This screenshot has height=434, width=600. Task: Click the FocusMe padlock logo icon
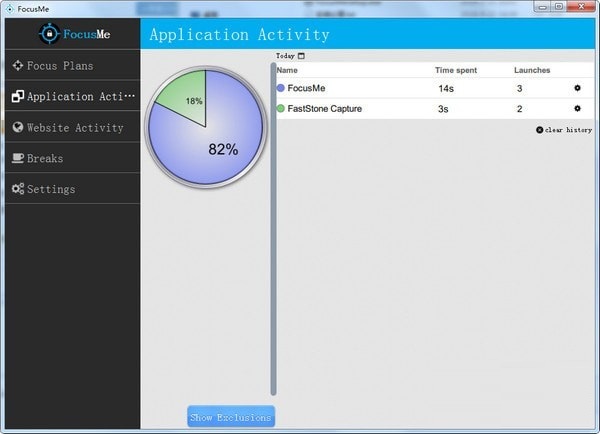coord(50,34)
